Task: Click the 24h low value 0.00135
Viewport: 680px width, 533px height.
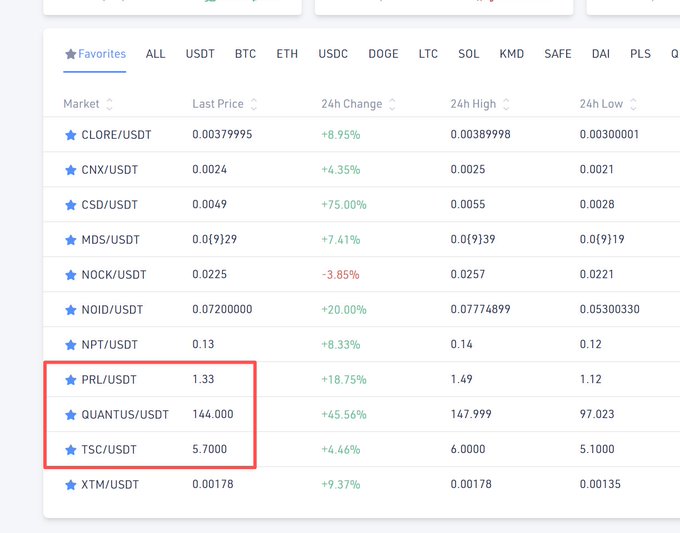Action: (600, 484)
